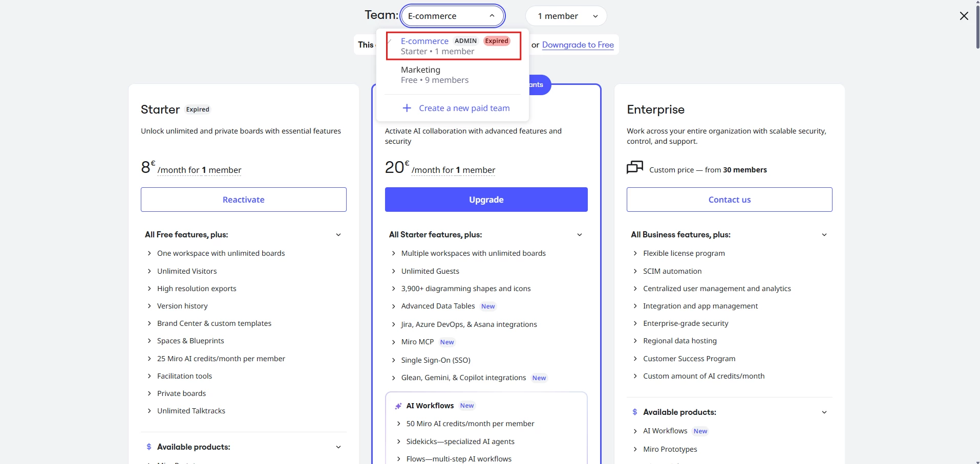Click the dollar icon beside Starter Available products
This screenshot has width=980, height=464.
(x=149, y=447)
